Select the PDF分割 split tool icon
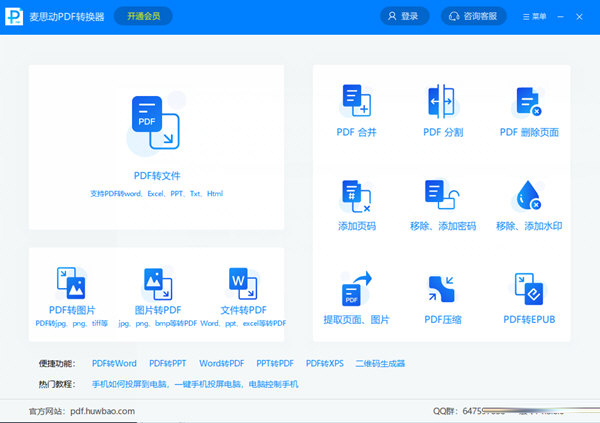The image size is (600, 423). point(442,102)
